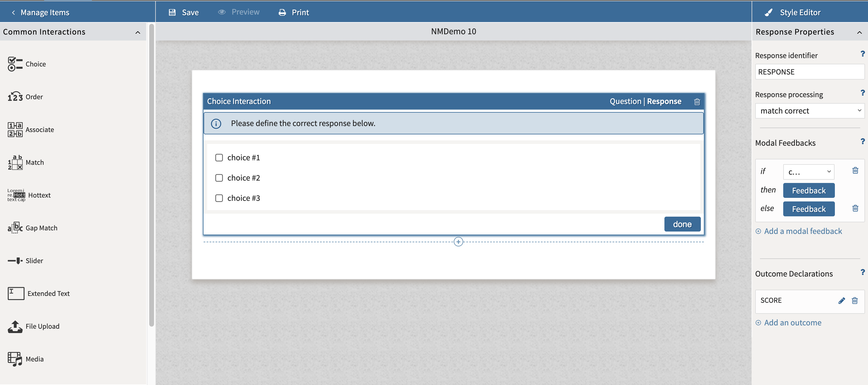Switch to the Question tab
Viewport: 868px width, 385px height.
pos(625,101)
